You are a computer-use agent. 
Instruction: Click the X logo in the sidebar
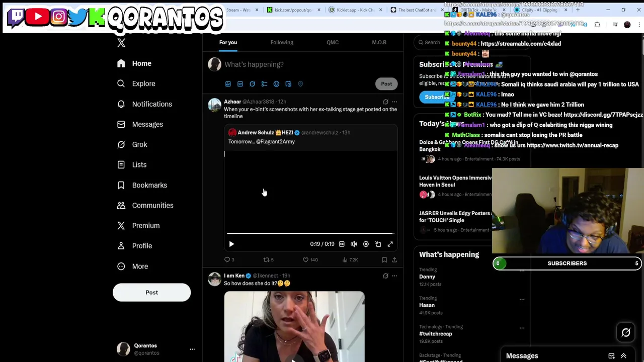point(121,43)
